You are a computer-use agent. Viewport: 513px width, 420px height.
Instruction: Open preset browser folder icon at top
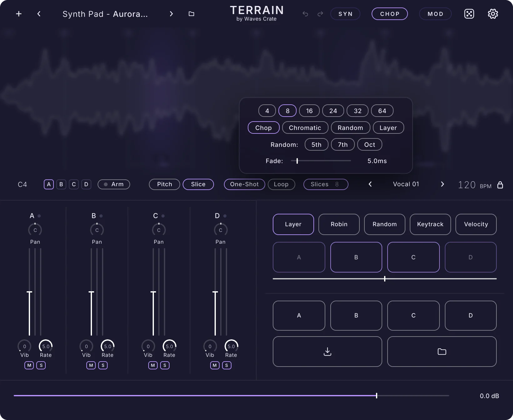point(191,14)
